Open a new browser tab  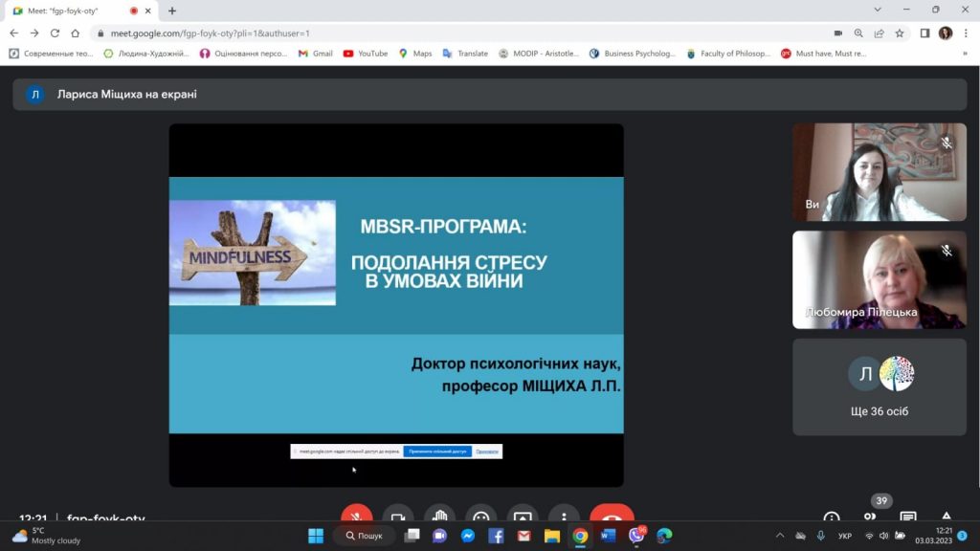[172, 11]
